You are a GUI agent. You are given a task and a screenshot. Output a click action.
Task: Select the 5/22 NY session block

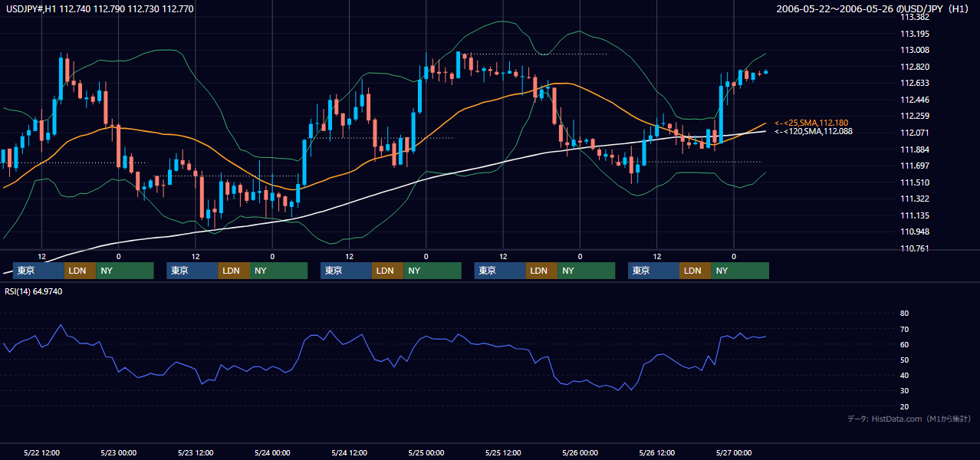point(124,271)
